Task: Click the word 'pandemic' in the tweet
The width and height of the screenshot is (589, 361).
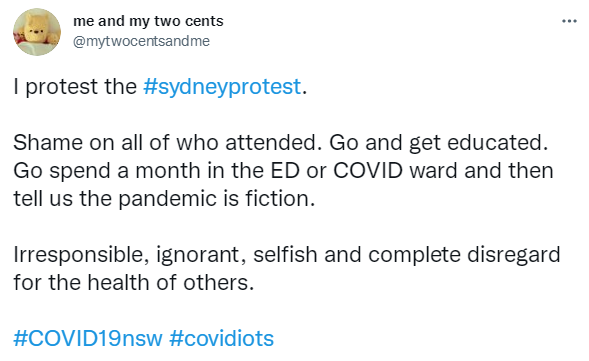Action: click(x=168, y=199)
